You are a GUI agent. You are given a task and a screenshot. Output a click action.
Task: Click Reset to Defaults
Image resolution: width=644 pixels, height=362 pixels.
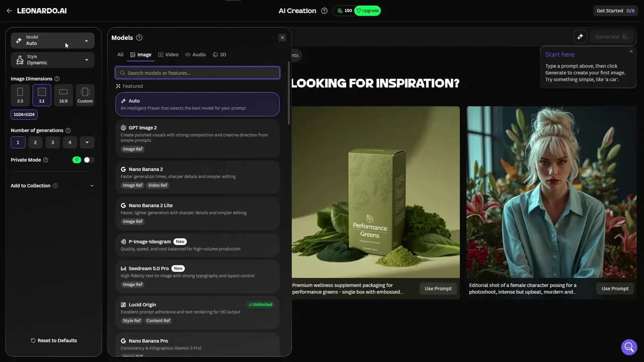pyautogui.click(x=53, y=341)
